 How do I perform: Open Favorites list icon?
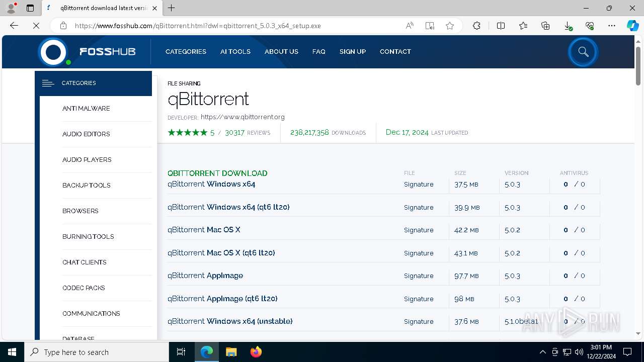[523, 26]
